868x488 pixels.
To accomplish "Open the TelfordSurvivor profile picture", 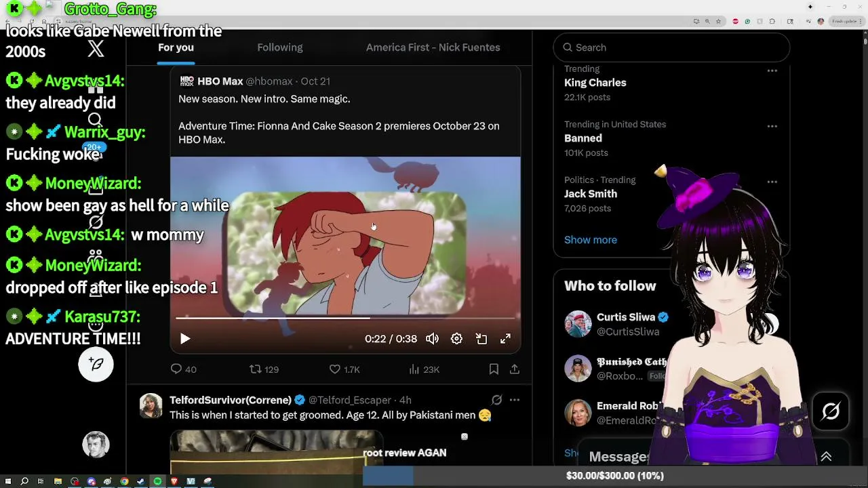I will 151,406.
